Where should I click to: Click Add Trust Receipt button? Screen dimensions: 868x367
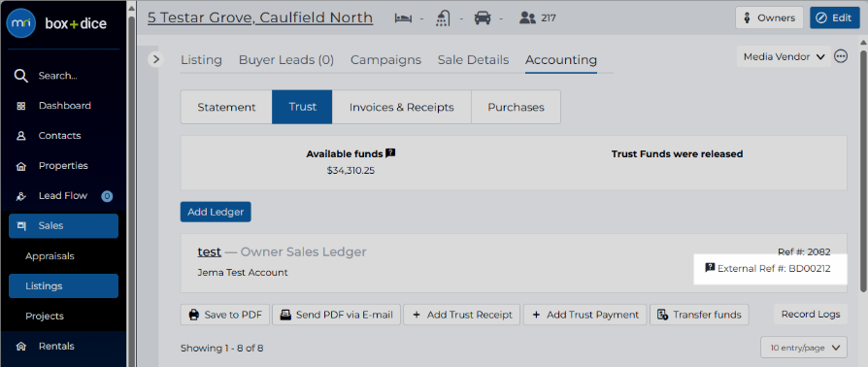click(462, 315)
